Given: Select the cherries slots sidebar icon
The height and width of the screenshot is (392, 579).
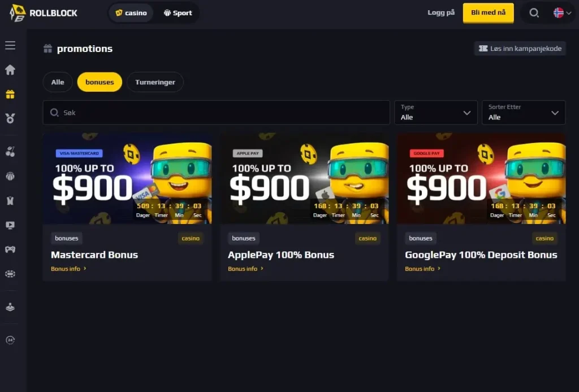Looking at the screenshot, I should (10, 152).
